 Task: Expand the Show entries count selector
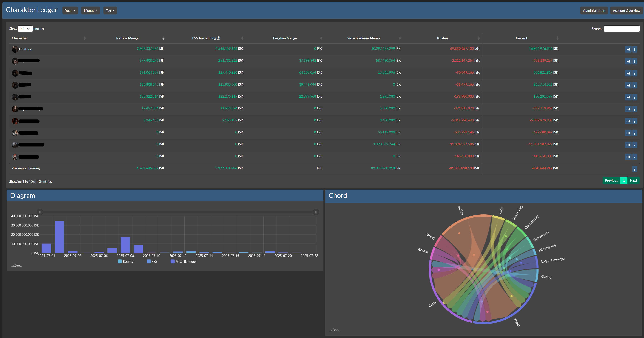click(x=25, y=29)
